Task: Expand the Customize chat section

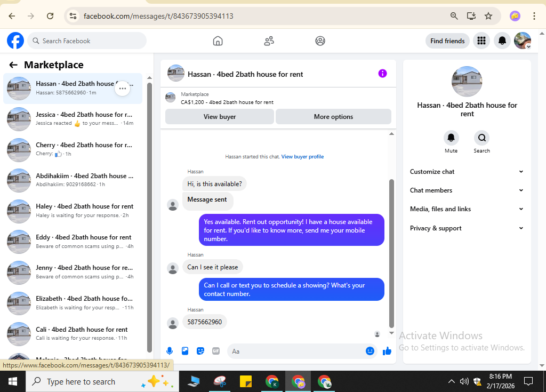Action: 467,171
